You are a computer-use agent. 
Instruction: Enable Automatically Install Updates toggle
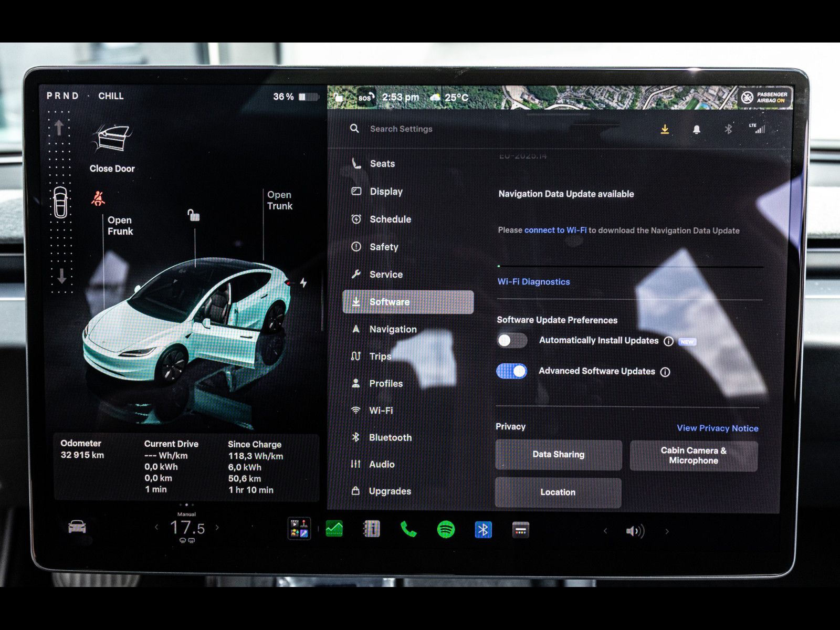512,341
